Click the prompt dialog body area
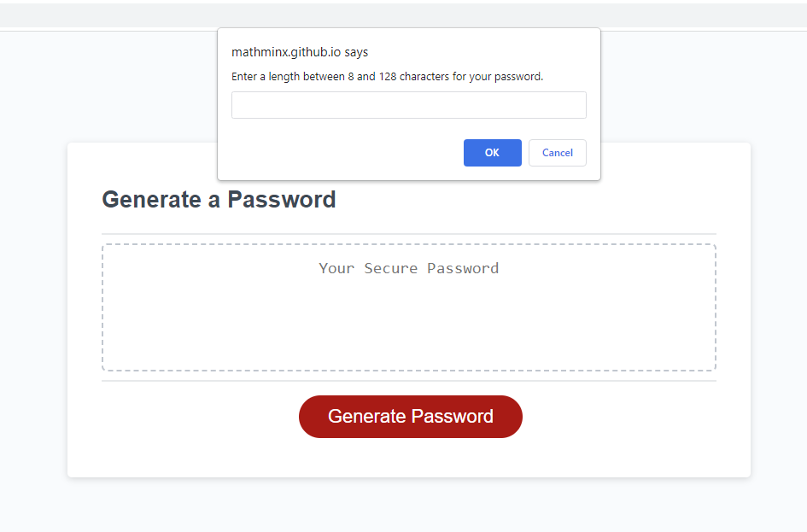 pos(408,128)
